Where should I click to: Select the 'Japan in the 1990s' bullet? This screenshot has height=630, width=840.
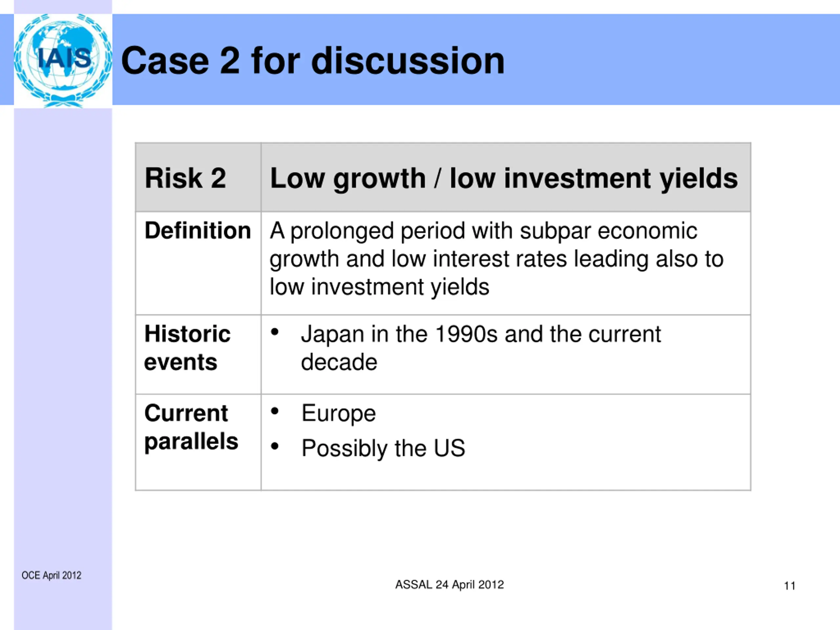(x=481, y=348)
